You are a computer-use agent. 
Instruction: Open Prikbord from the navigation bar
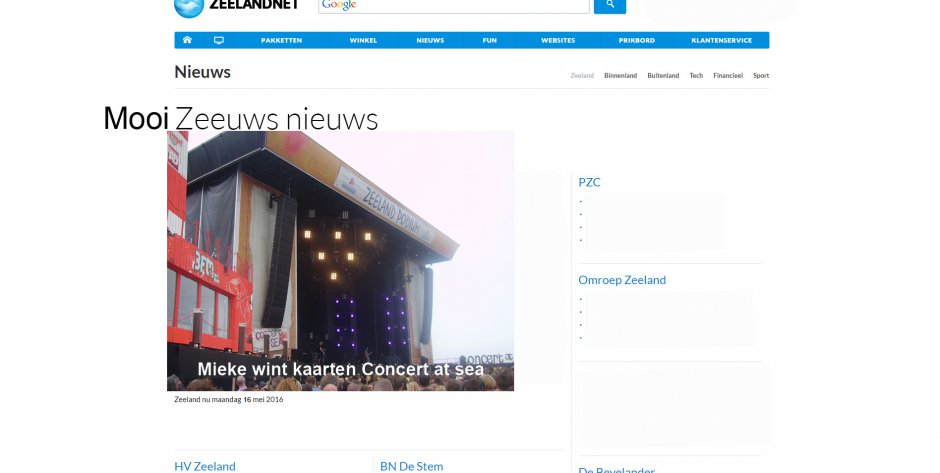coord(637,40)
